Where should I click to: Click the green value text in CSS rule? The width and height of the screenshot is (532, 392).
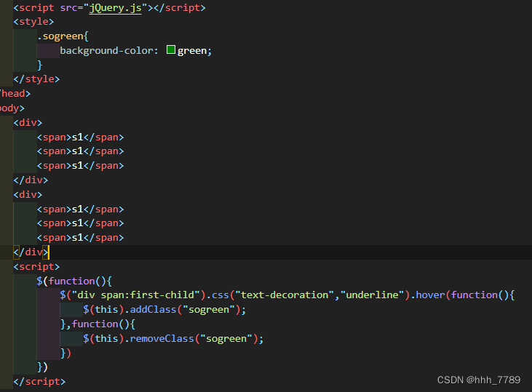[192, 51]
